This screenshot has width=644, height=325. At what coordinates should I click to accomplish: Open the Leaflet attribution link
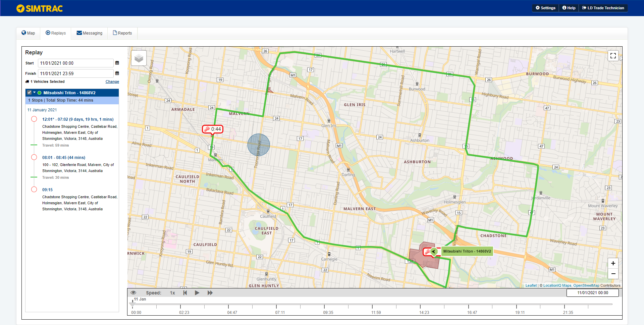tap(531, 286)
